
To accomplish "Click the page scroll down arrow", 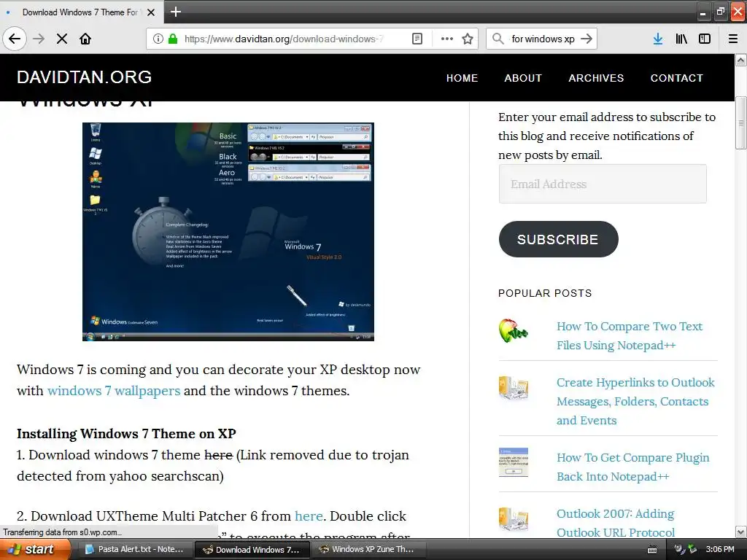I will point(741,532).
